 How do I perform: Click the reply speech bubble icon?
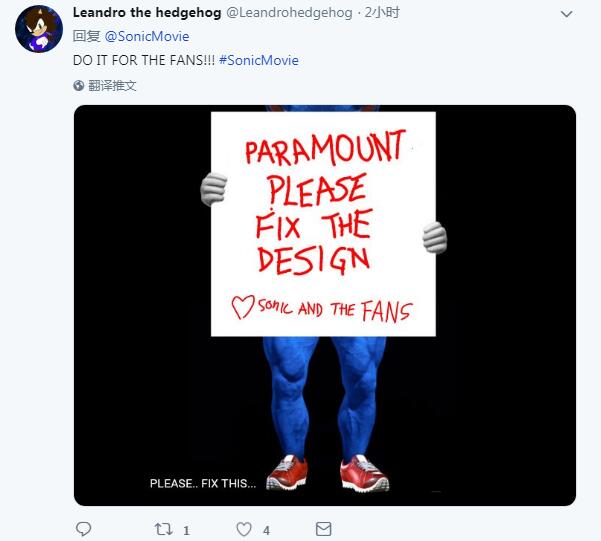coord(84,529)
